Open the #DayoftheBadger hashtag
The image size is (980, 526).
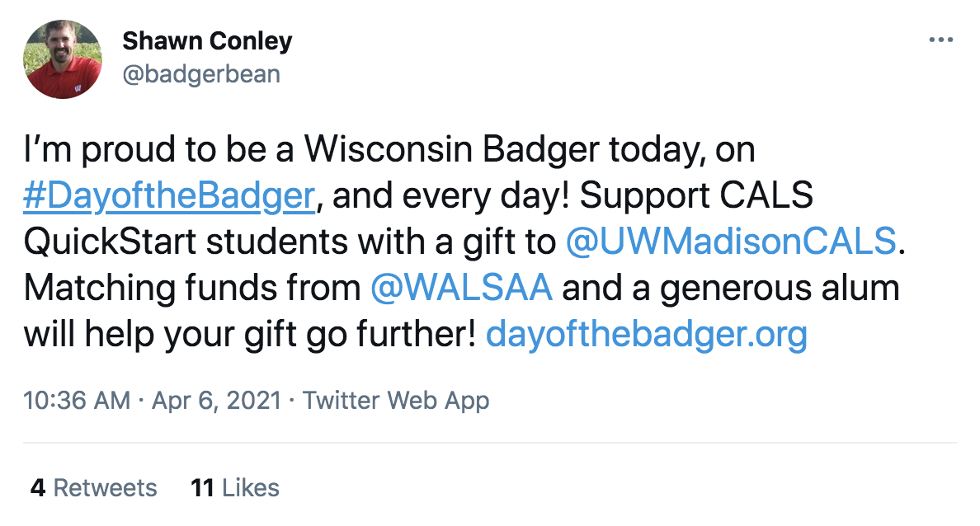(x=168, y=197)
